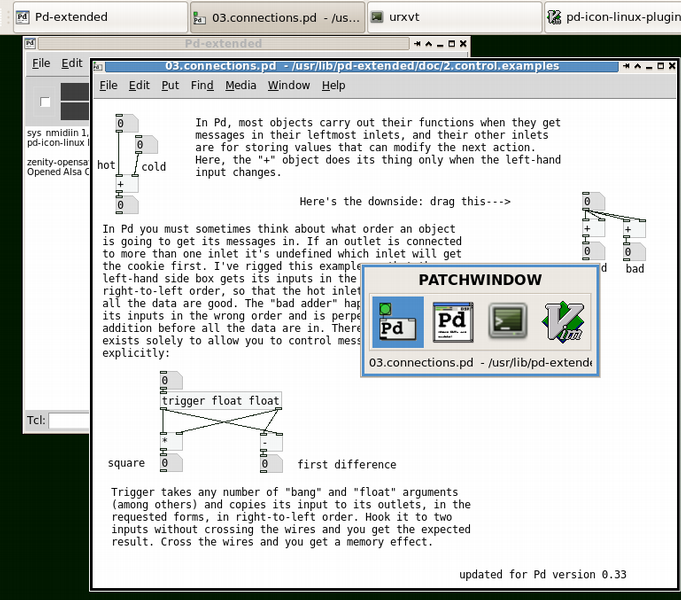Open the File menu in the Pd-extended window

click(x=41, y=63)
